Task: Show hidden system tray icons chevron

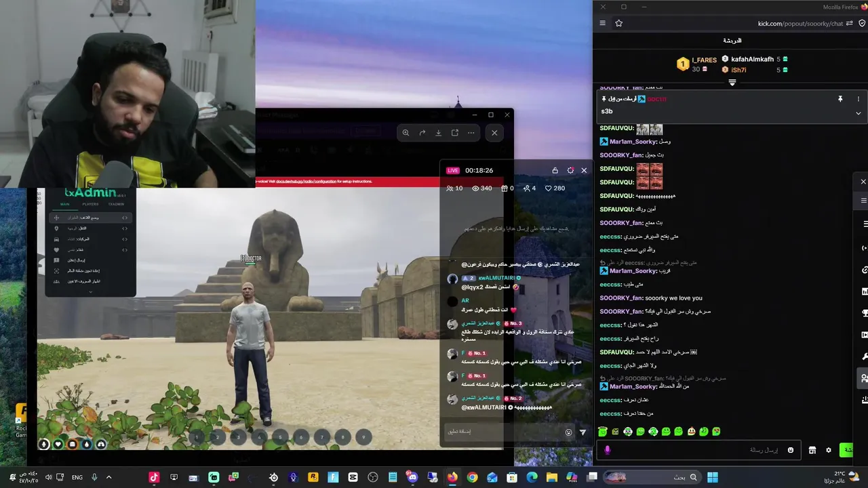Action: [x=108, y=477]
